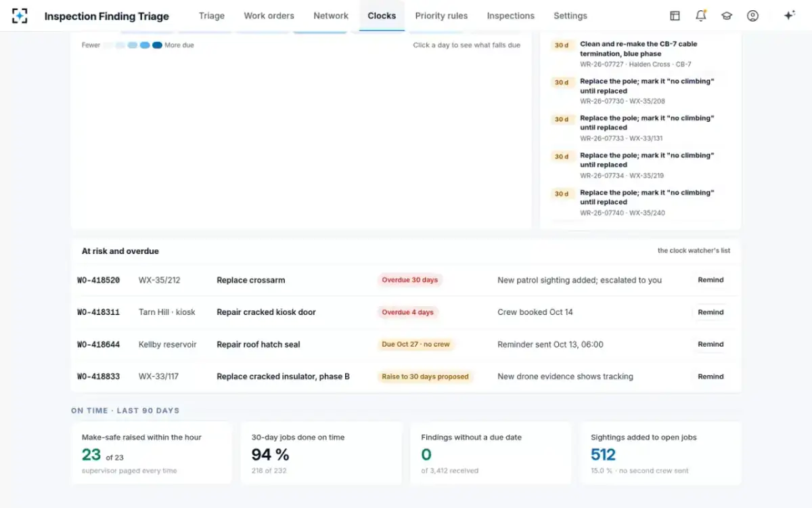
Task: Click Replace cracked insulator, phase B
Action: pos(283,377)
